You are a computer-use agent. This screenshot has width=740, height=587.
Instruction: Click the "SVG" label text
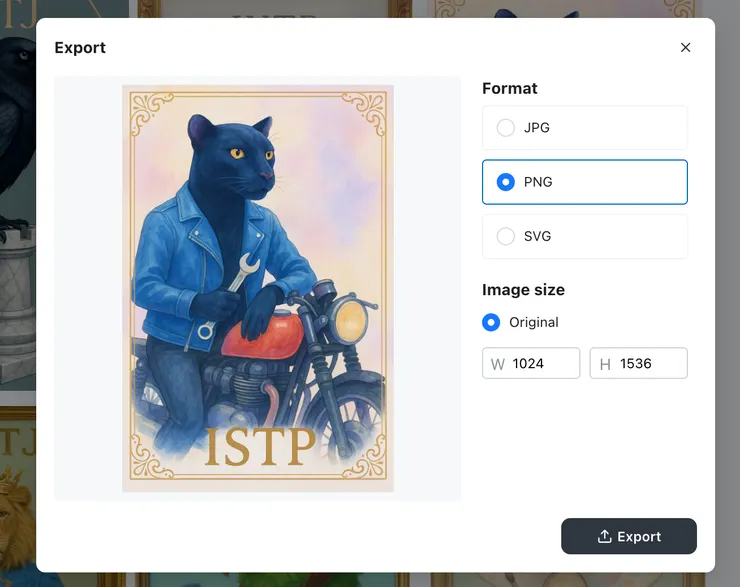[538, 237]
